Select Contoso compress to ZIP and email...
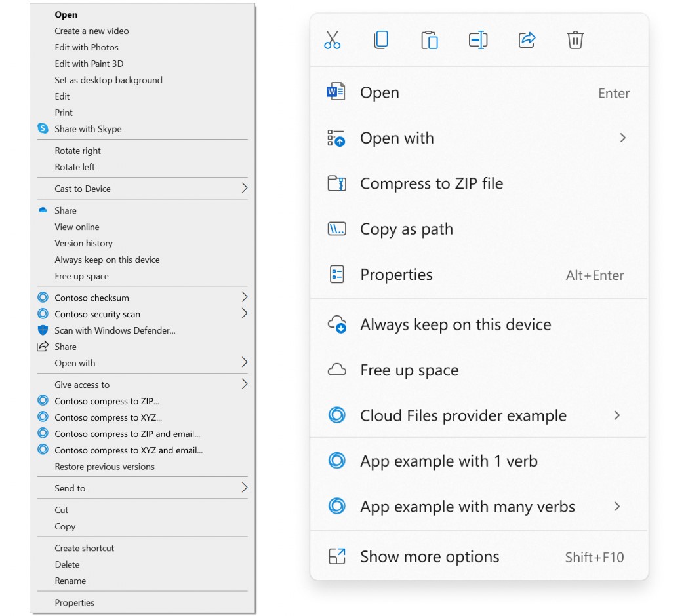686x616 pixels. 127,434
